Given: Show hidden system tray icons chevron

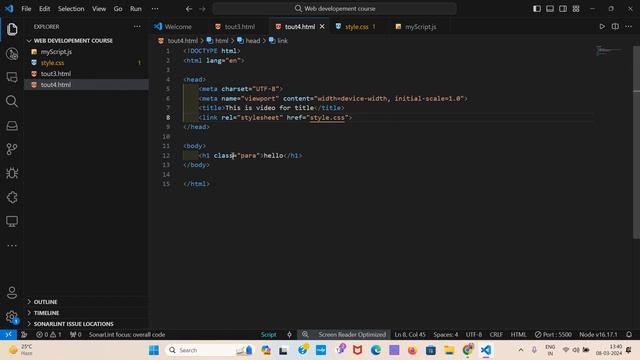Looking at the screenshot, I should coord(520,350).
